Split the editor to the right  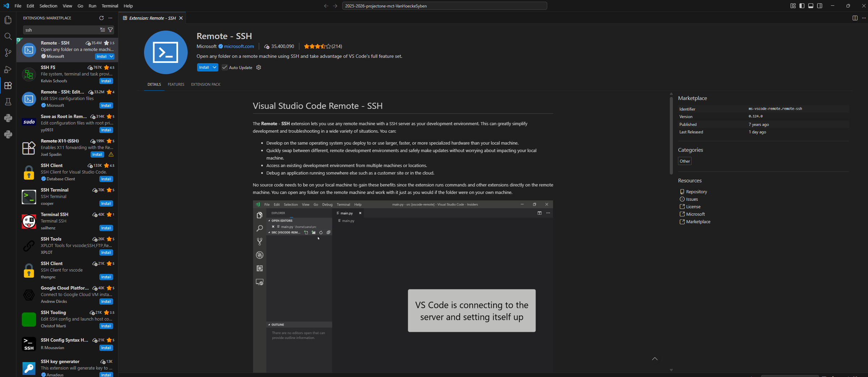[x=855, y=18]
